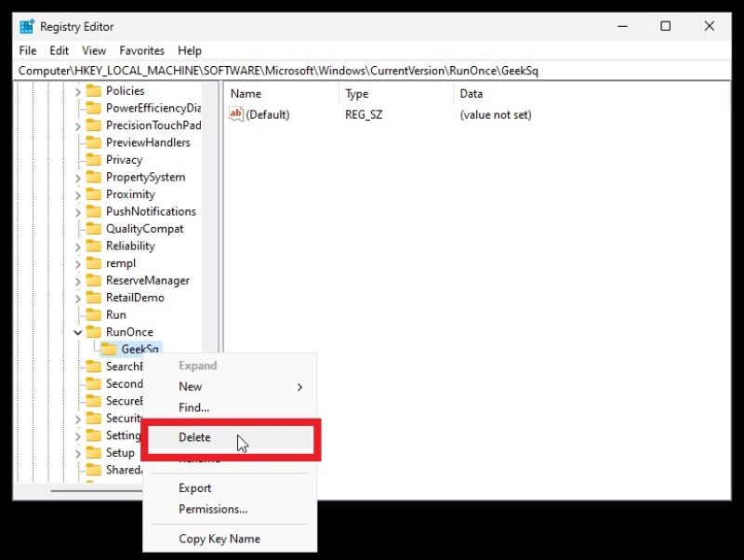The image size is (744, 560).
Task: Click the tree pane horizontal scrollbar
Action: (97, 491)
